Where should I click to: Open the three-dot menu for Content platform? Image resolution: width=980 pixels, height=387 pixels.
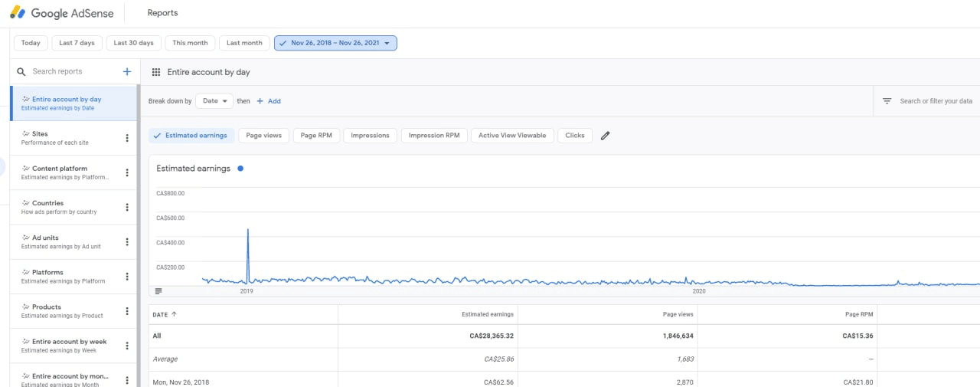pyautogui.click(x=127, y=172)
